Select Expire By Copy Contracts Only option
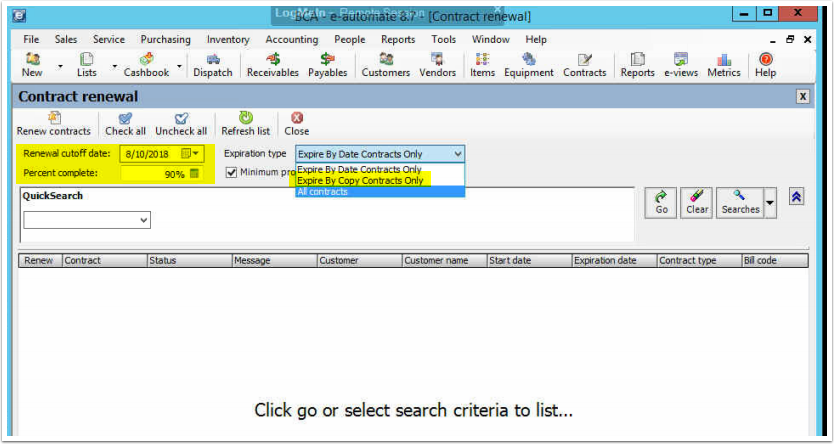 pos(380,180)
